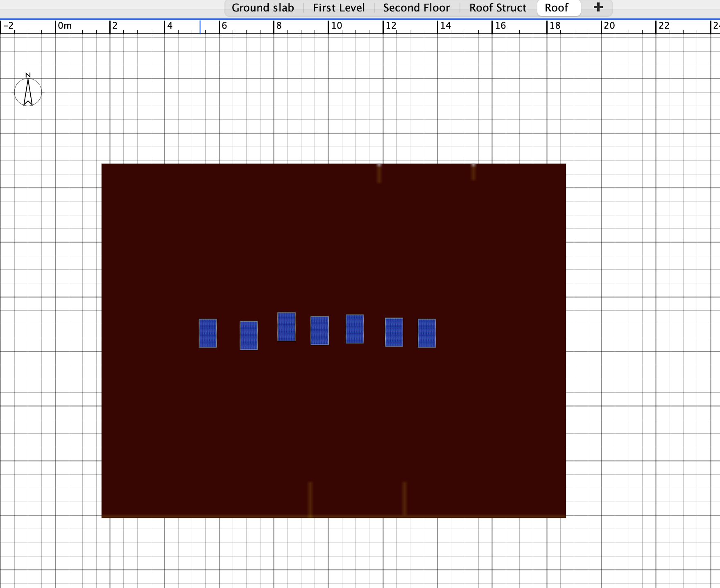Switch to the Ground slab level tab

tap(263, 8)
